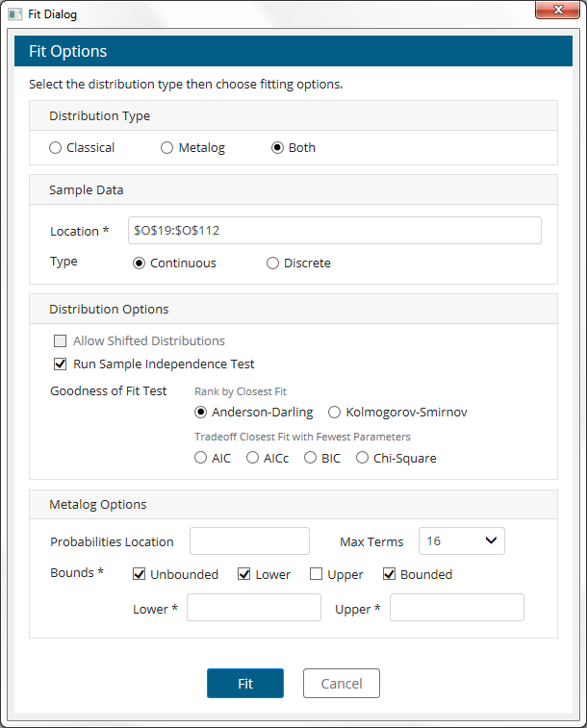This screenshot has width=587, height=728.
Task: Choose Both distribution types
Action: [x=278, y=148]
